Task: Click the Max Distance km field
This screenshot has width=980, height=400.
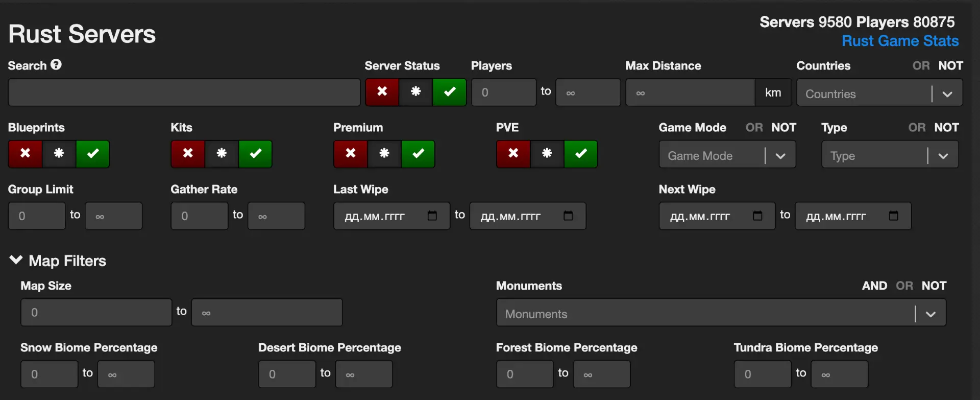Action: [x=690, y=92]
